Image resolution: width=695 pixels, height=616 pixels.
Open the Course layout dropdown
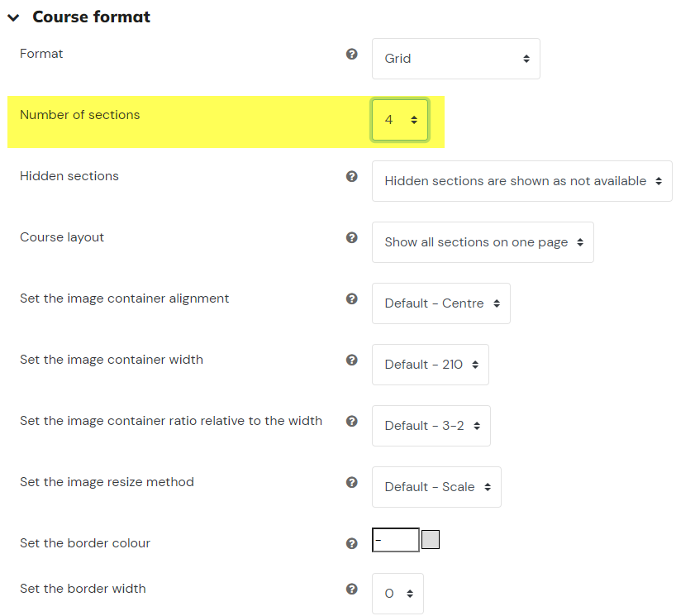click(x=483, y=242)
